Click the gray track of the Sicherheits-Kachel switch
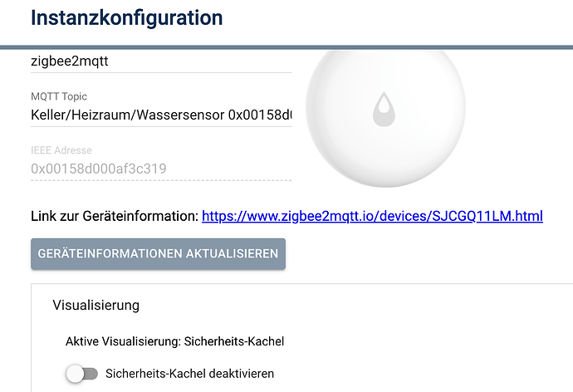 (x=91, y=374)
